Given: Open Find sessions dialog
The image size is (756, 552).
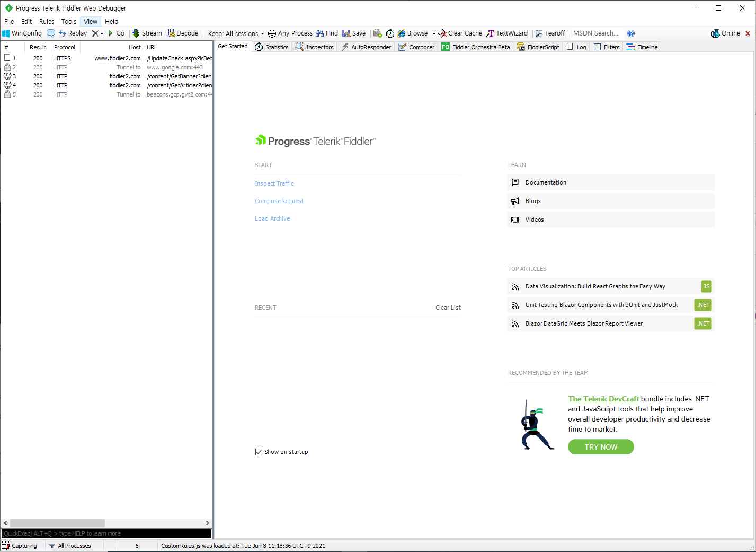Looking at the screenshot, I should pyautogui.click(x=327, y=33).
